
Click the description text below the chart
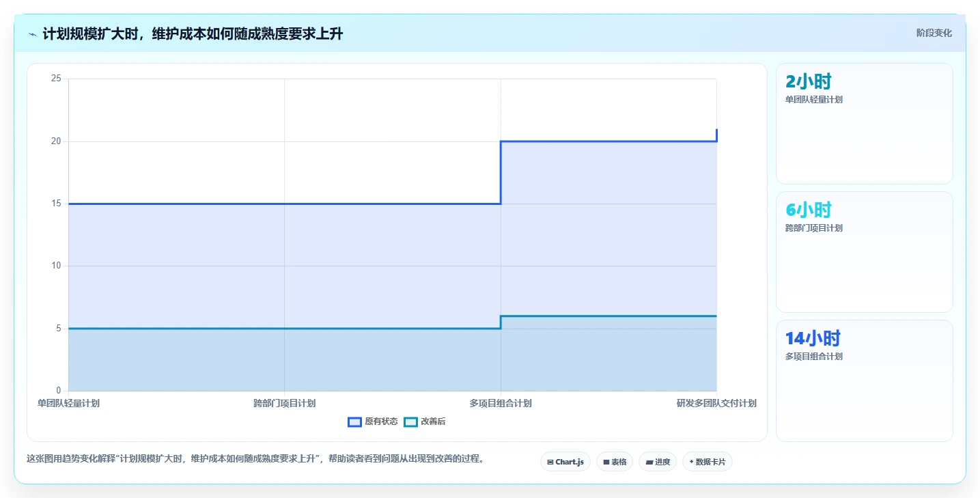click(255, 458)
